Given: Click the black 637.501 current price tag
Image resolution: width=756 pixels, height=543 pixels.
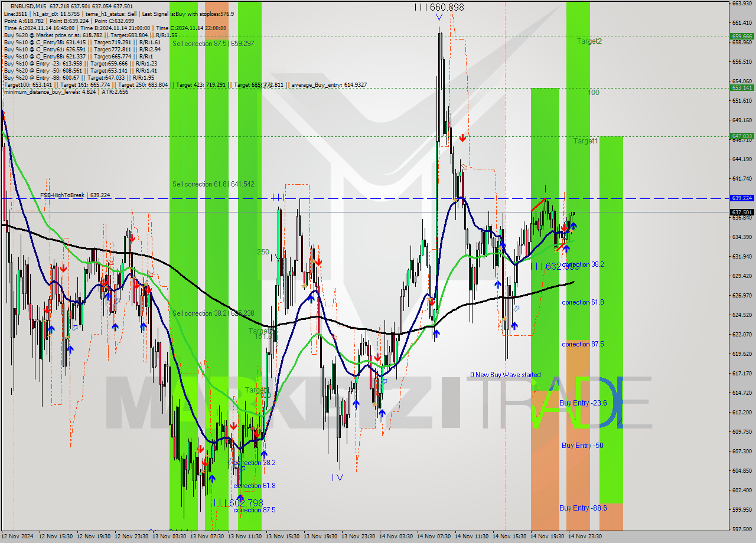Looking at the screenshot, I should tap(742, 212).
